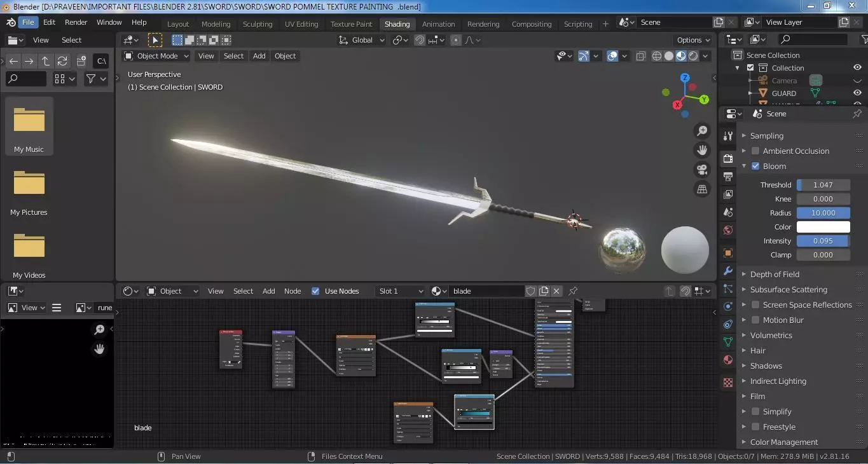Viewport: 868px width, 464px height.
Task: Click the Bloom Intensity slider
Action: tap(823, 241)
